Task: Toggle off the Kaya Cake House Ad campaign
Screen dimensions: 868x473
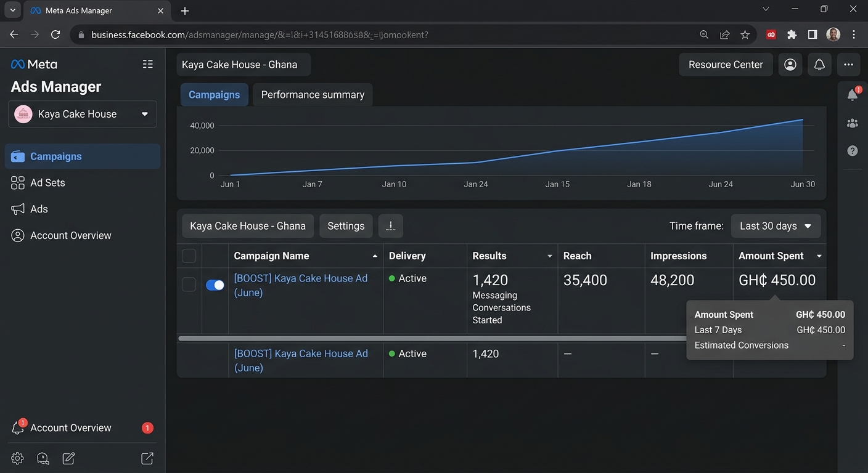Action: (x=215, y=285)
